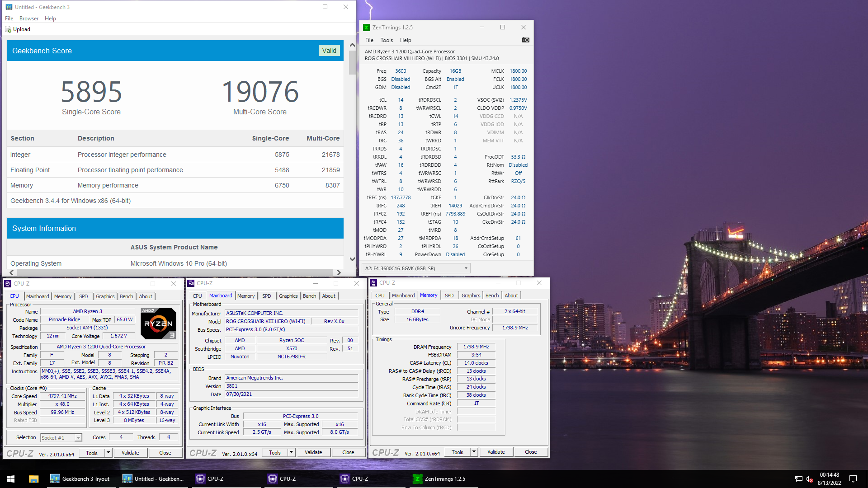Switch to About tab in CPU-Z Memory window

(x=511, y=296)
